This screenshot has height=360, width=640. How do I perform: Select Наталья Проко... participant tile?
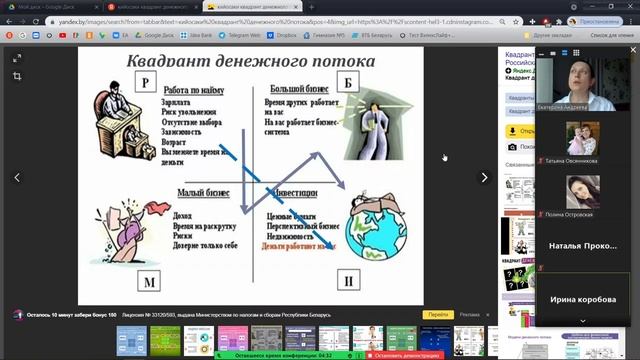click(x=583, y=246)
